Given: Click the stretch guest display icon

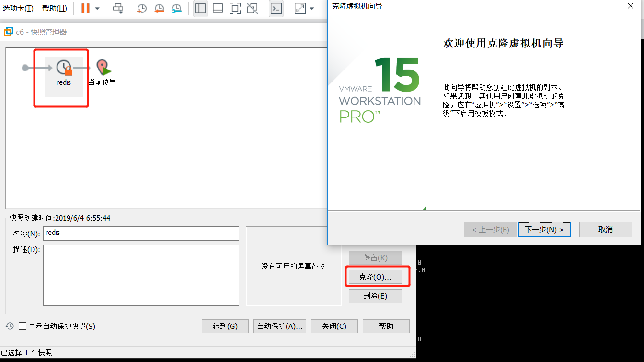Looking at the screenshot, I should pyautogui.click(x=300, y=8).
